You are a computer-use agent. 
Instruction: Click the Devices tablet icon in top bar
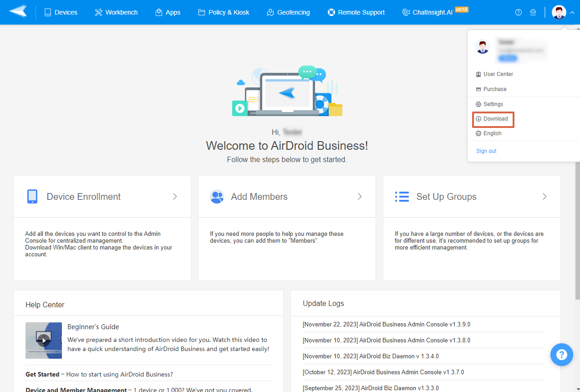(x=48, y=12)
